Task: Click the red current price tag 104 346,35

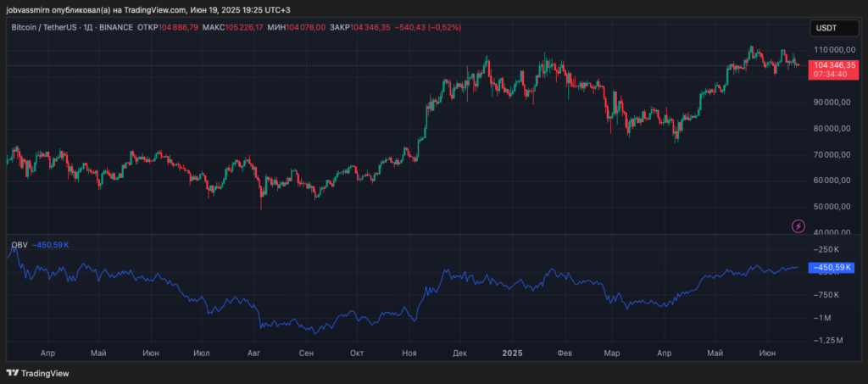Action: [833, 64]
